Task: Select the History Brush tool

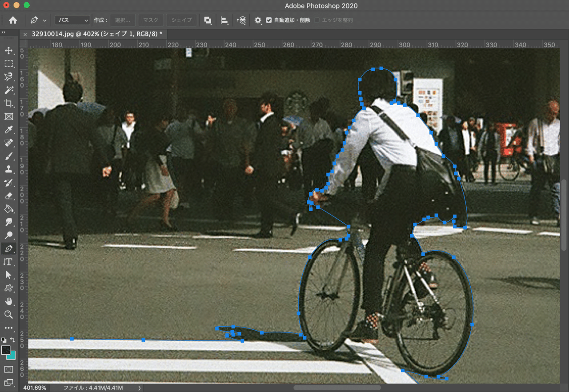Action: (x=8, y=183)
